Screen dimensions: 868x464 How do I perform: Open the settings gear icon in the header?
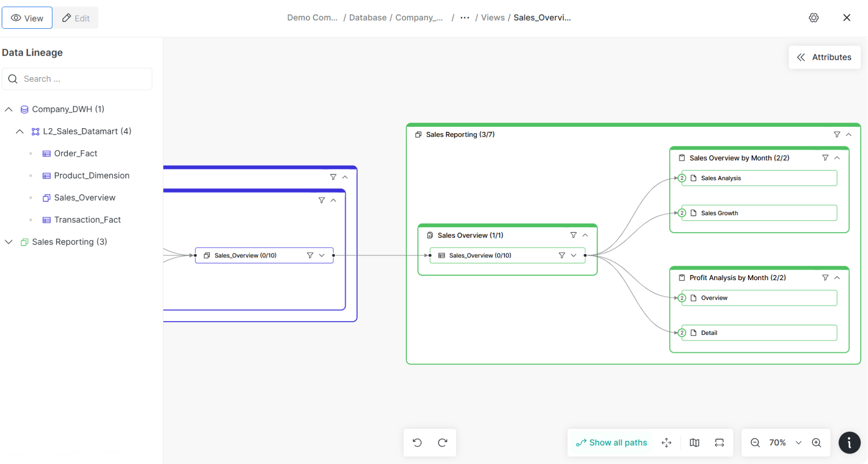[x=814, y=17]
